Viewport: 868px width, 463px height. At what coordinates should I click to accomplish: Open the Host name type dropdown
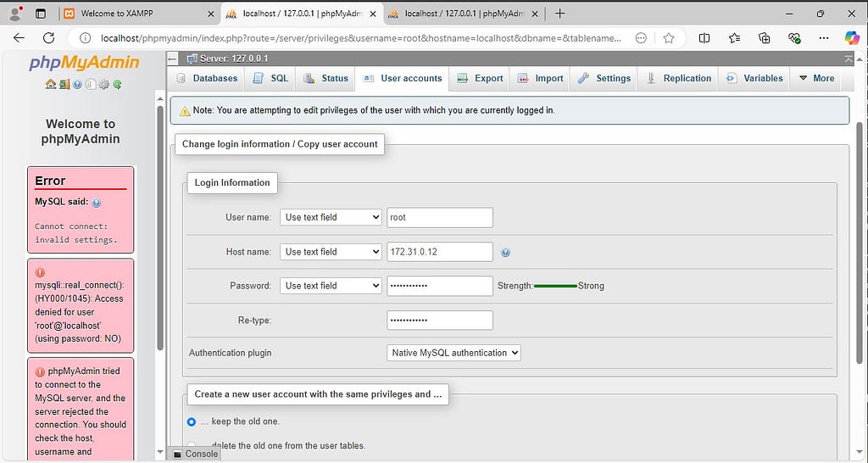click(x=331, y=252)
